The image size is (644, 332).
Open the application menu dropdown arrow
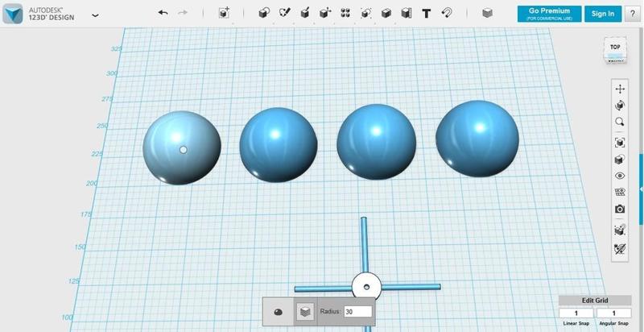coord(95,15)
